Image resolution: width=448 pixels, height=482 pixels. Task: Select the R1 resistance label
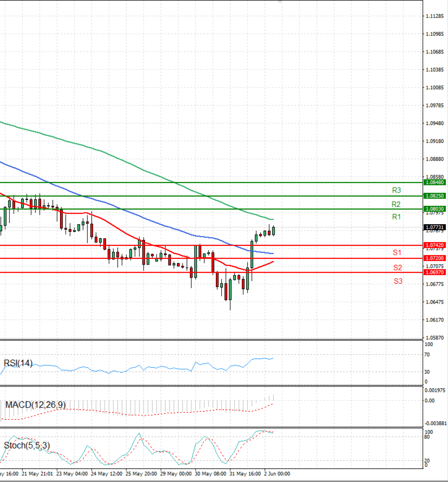396,217
